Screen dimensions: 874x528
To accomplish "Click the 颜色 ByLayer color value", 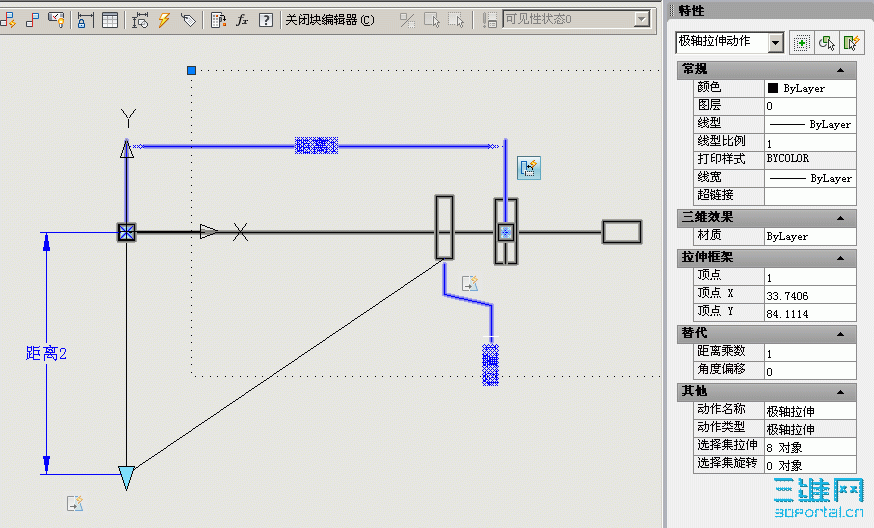I will 810,88.
